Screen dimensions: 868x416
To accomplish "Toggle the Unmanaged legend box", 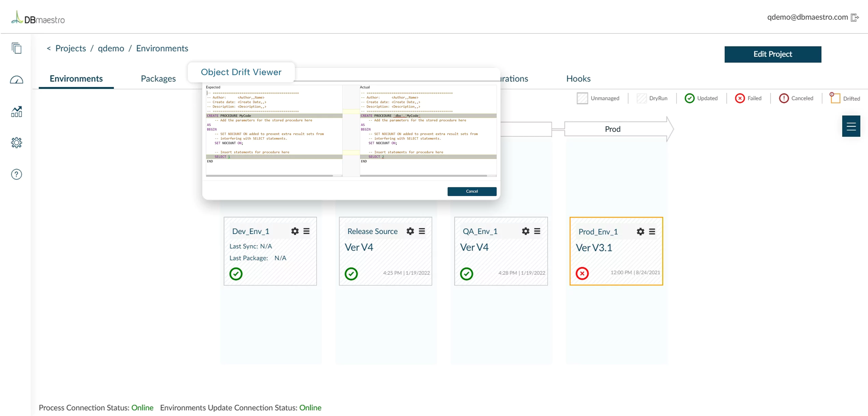I will tap(582, 98).
